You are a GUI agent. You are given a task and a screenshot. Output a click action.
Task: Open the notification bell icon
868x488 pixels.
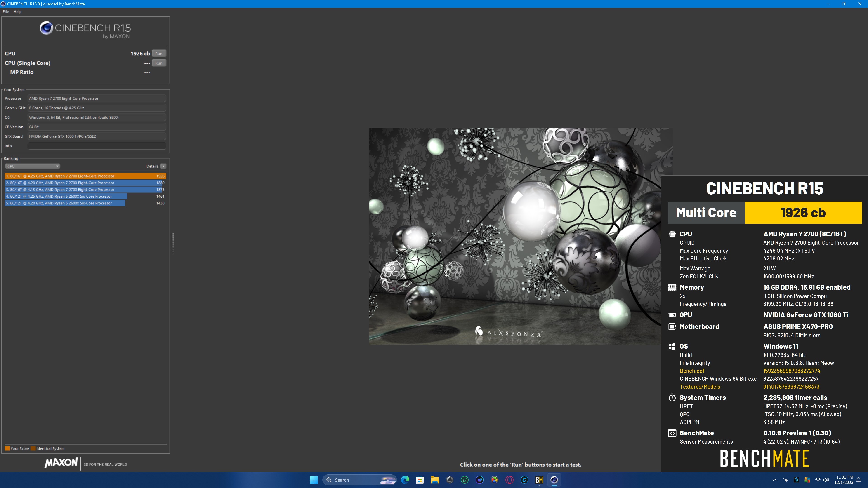(x=859, y=480)
